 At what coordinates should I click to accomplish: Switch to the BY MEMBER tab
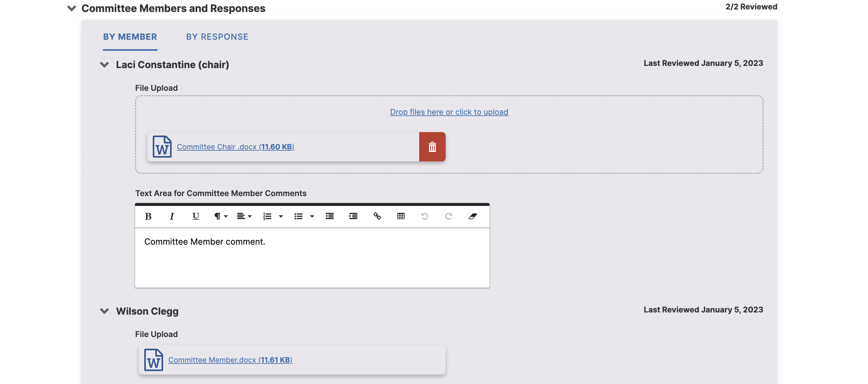point(130,37)
